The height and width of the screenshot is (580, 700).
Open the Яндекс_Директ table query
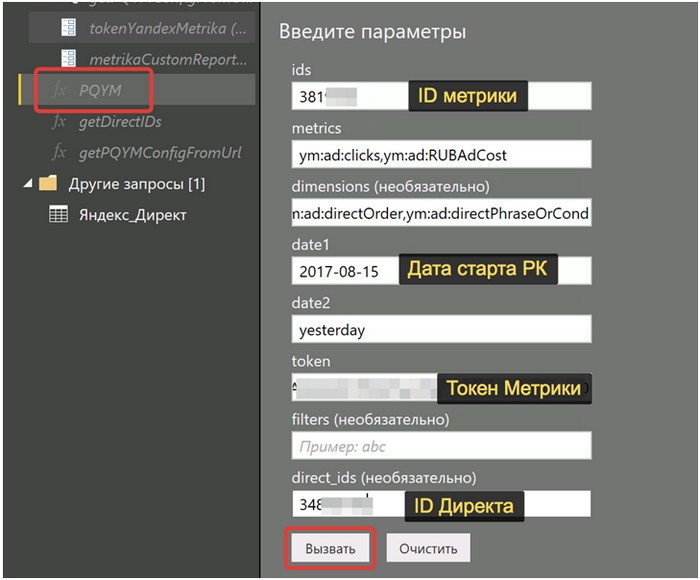(x=133, y=215)
